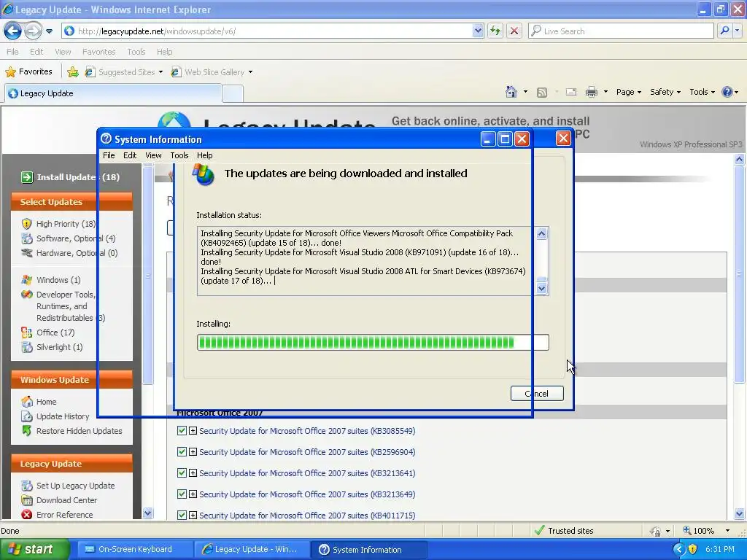Click the IE Help question icon

coord(727,92)
